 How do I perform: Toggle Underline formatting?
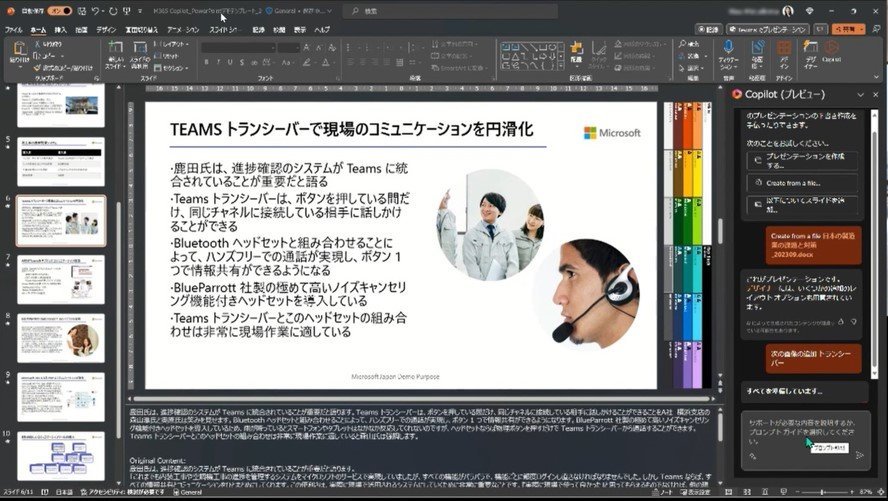point(230,62)
